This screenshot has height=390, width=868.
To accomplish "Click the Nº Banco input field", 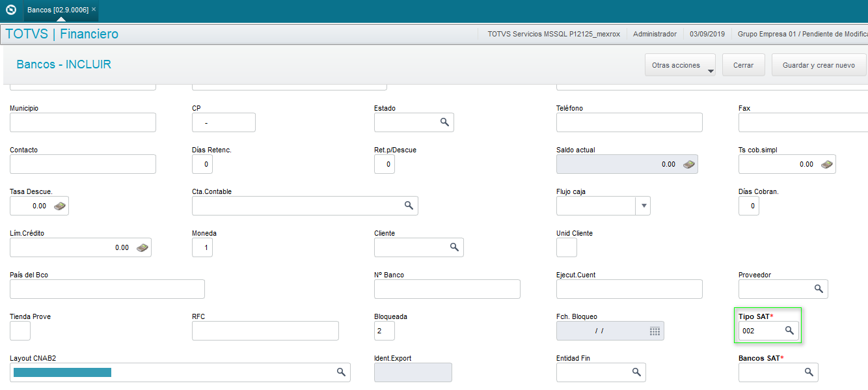I will (x=447, y=289).
